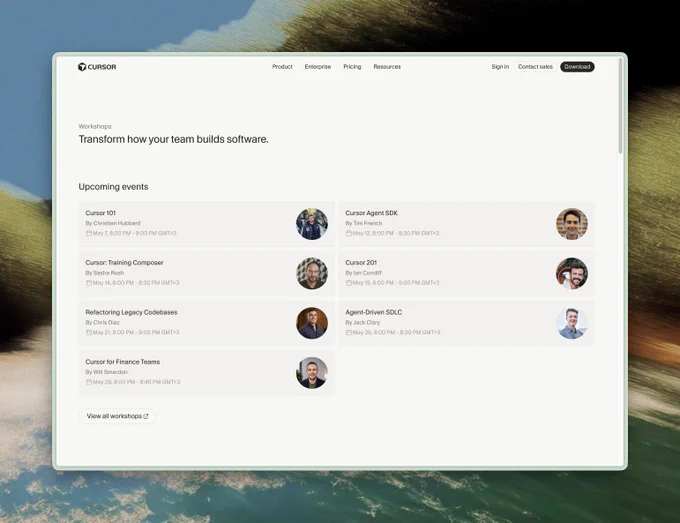Viewport: 680px width, 523px height.
Task: Open the Cursor: Training Composer event
Action: point(206,274)
